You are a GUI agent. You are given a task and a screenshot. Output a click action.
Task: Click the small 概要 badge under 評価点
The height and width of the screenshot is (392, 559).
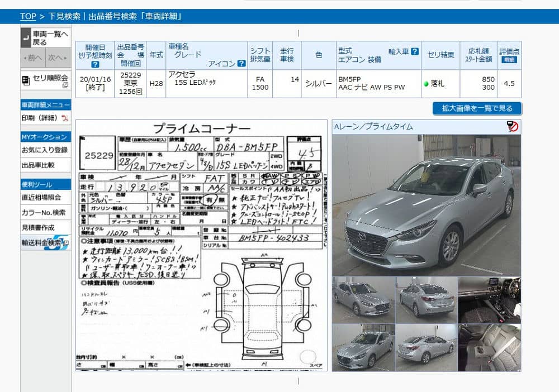(x=509, y=60)
